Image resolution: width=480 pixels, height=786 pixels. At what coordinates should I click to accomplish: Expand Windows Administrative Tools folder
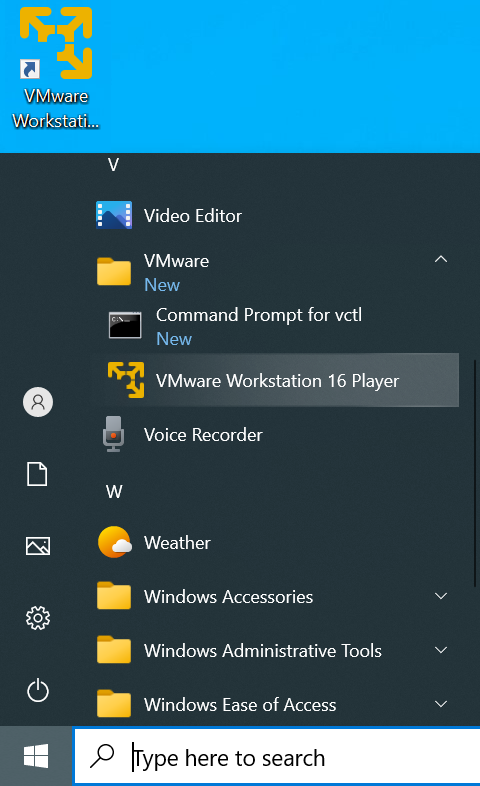point(441,650)
